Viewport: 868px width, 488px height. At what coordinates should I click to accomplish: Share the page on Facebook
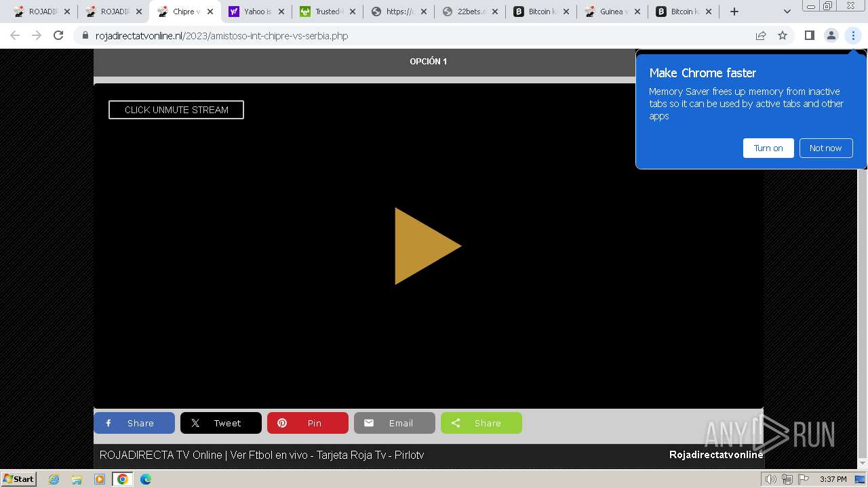134,423
